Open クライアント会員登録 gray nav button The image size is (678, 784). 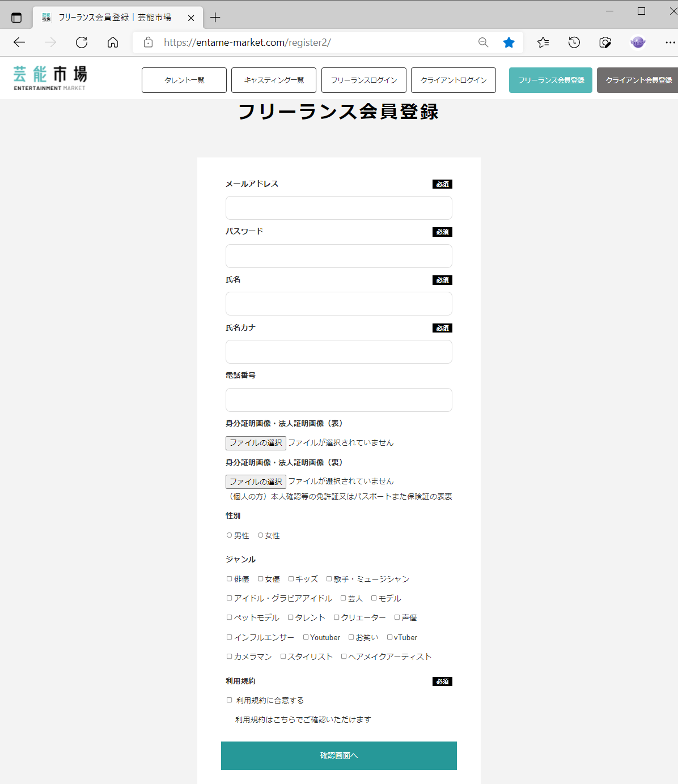click(x=638, y=80)
